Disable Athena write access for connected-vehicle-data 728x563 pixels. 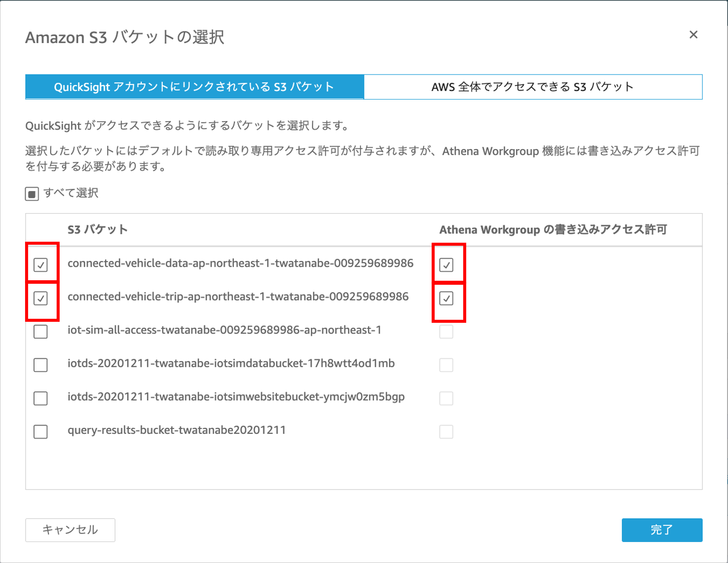pos(446,265)
